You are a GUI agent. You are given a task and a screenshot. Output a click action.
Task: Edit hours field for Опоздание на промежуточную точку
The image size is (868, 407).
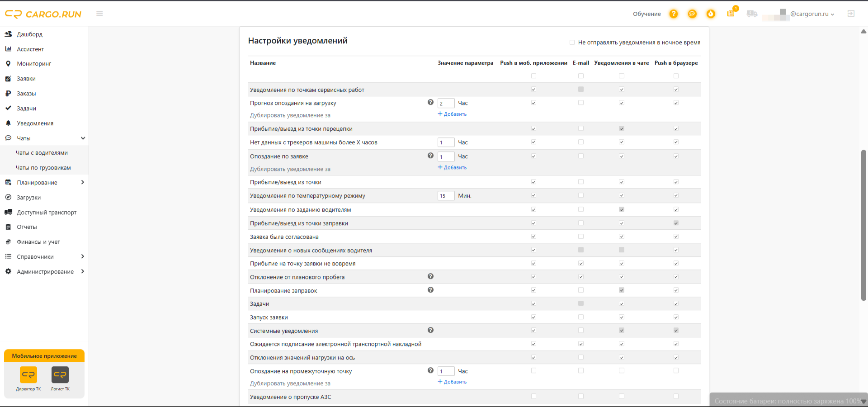click(x=446, y=371)
